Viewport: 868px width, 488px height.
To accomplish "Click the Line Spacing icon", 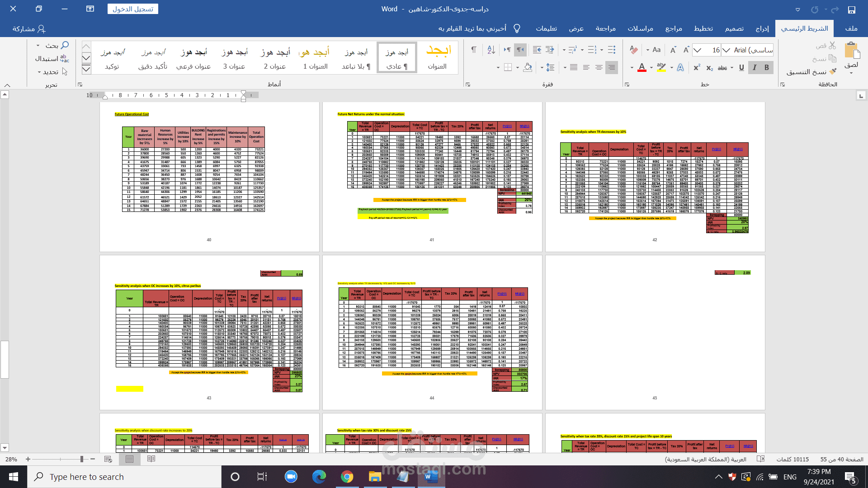I will [550, 68].
